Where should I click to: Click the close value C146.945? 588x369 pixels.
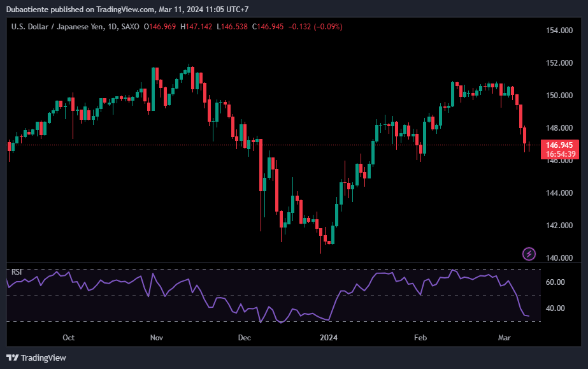click(x=268, y=27)
